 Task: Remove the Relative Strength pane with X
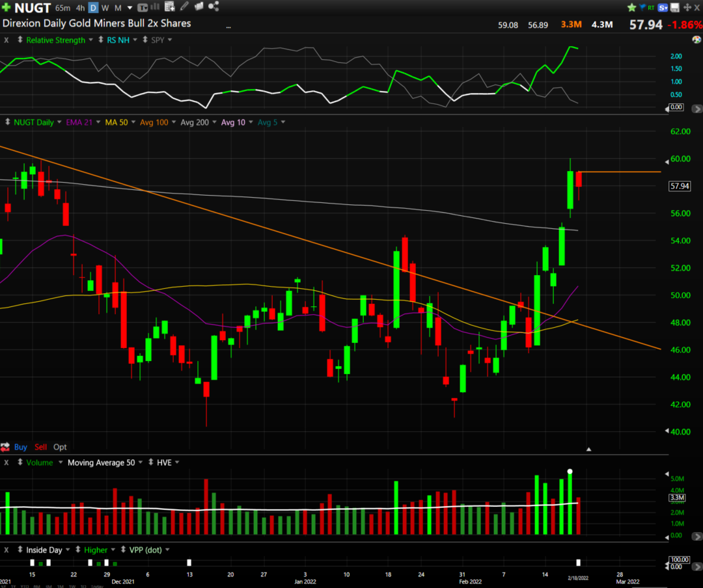click(7, 40)
